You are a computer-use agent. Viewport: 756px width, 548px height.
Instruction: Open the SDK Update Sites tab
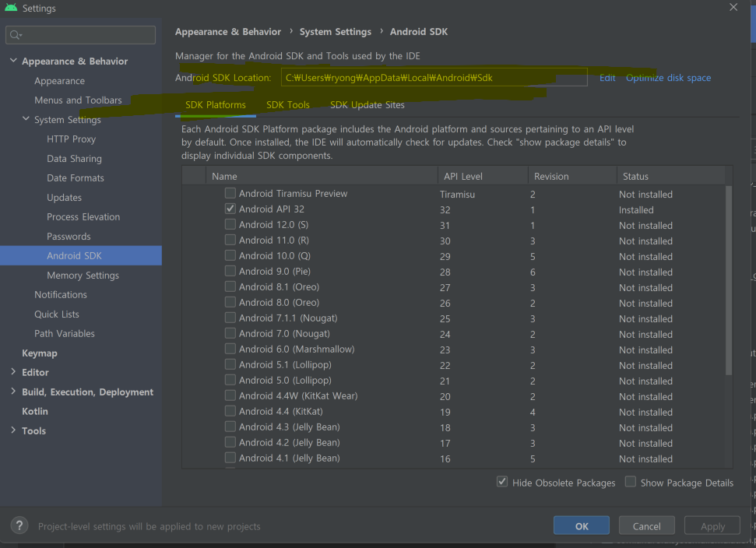tap(367, 105)
